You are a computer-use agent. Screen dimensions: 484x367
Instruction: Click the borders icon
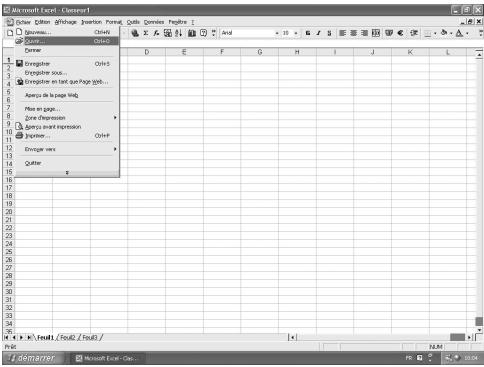click(x=428, y=33)
